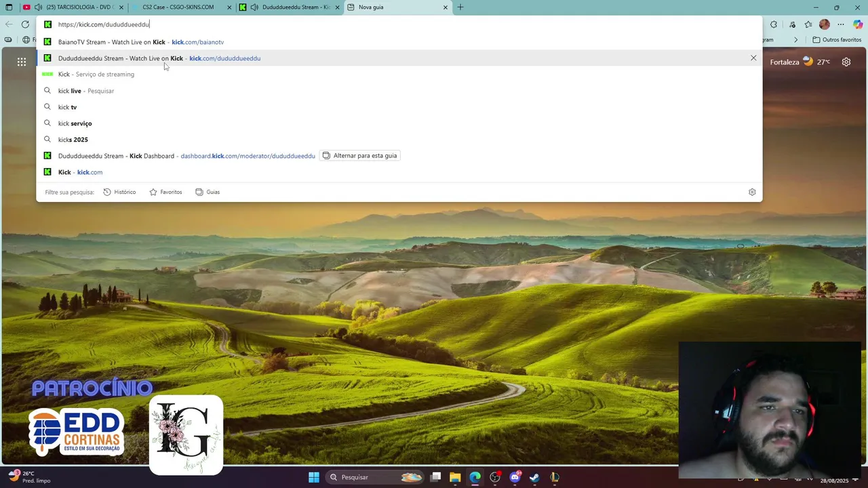The width and height of the screenshot is (868, 488).
Task: Open Task View on the taskbar
Action: [435, 477]
